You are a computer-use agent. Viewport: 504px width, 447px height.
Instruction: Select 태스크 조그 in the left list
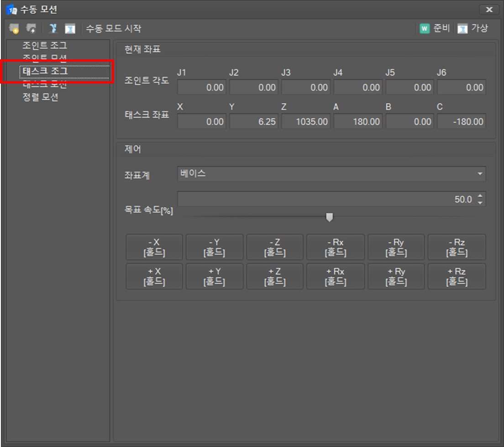point(45,71)
